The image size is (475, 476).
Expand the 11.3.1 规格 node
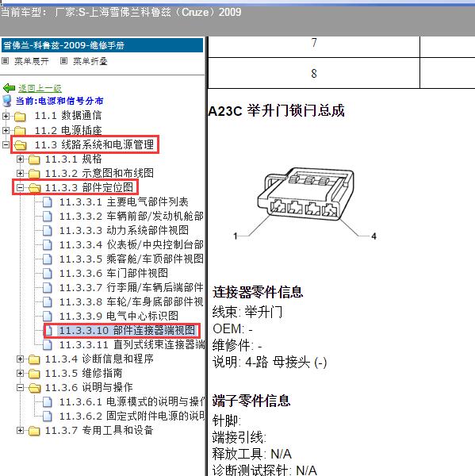click(x=20, y=159)
